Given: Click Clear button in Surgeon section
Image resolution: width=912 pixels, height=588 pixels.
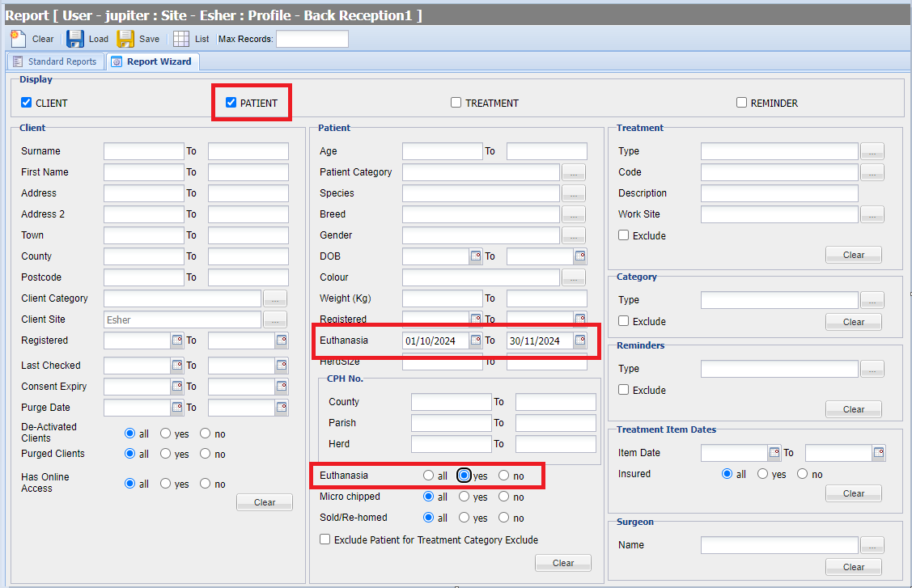Looking at the screenshot, I should click(x=853, y=566).
